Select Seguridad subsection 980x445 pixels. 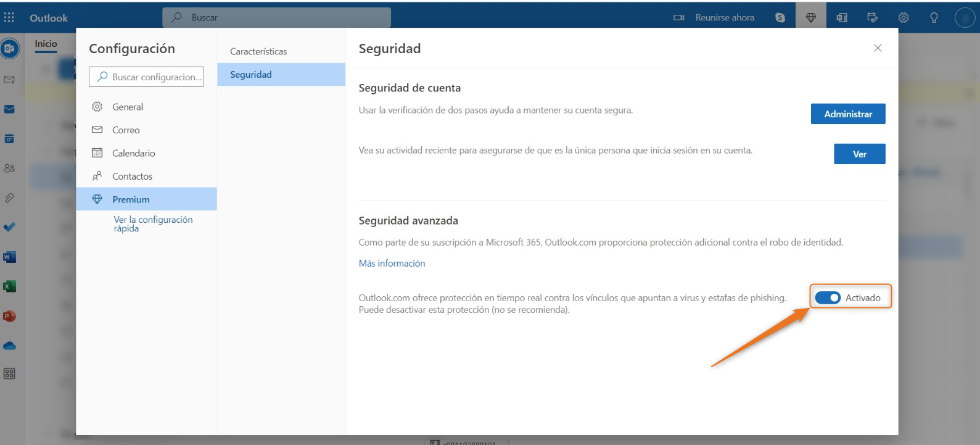pos(281,75)
